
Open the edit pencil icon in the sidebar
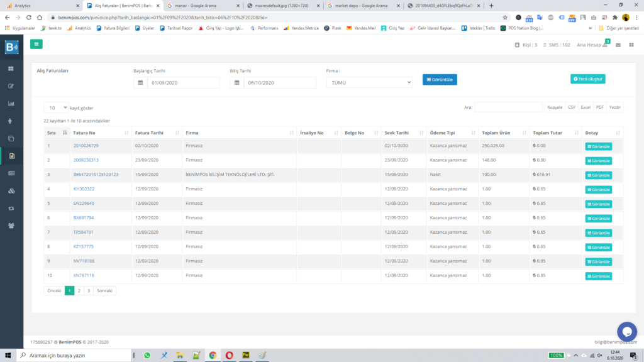[x=11, y=86]
